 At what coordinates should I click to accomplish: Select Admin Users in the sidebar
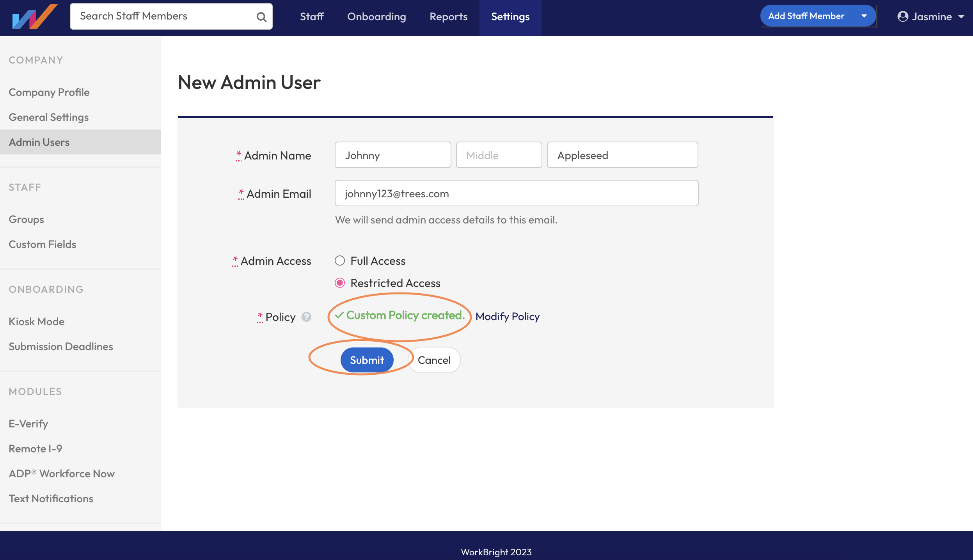pyautogui.click(x=39, y=142)
